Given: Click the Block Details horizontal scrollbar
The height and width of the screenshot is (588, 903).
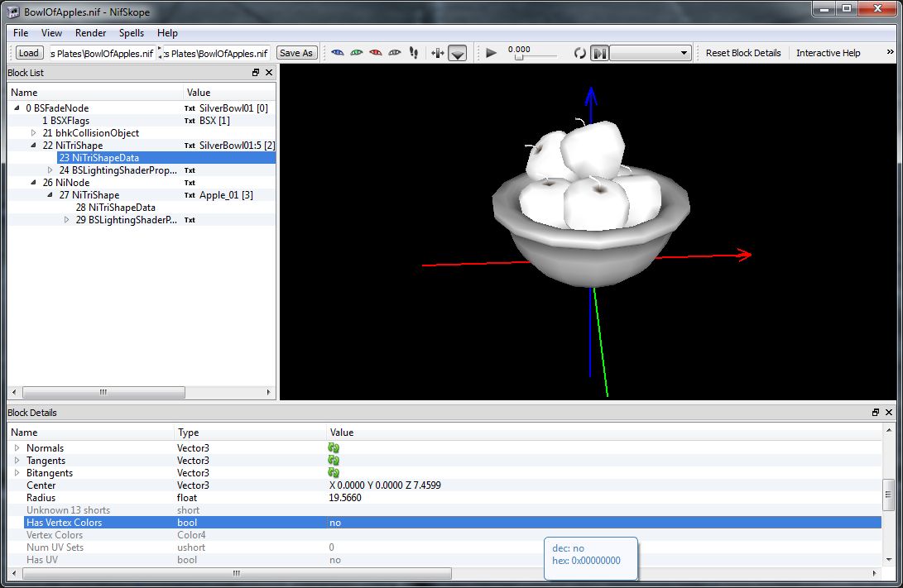Looking at the screenshot, I should 237,574.
